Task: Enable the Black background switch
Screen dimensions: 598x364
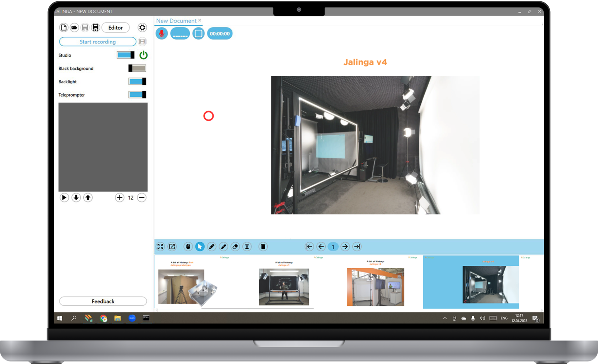Action: [x=137, y=68]
